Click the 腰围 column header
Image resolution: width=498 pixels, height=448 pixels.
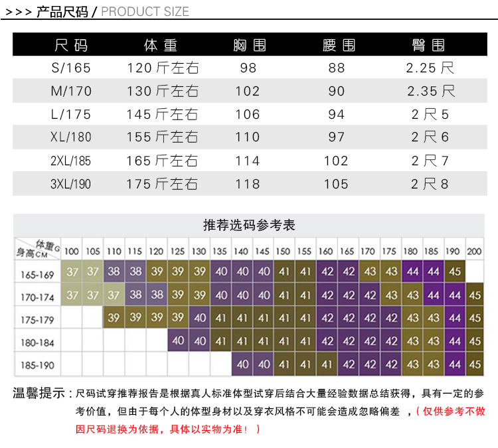coord(339,45)
